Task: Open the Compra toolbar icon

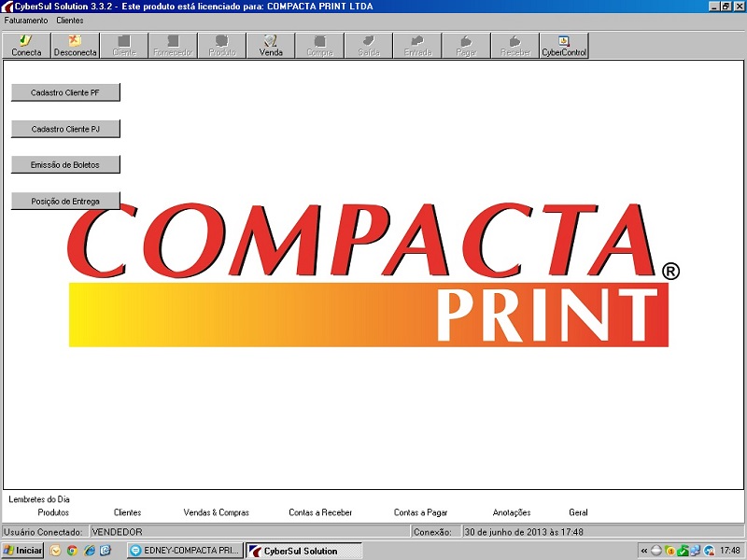Action: (x=319, y=46)
